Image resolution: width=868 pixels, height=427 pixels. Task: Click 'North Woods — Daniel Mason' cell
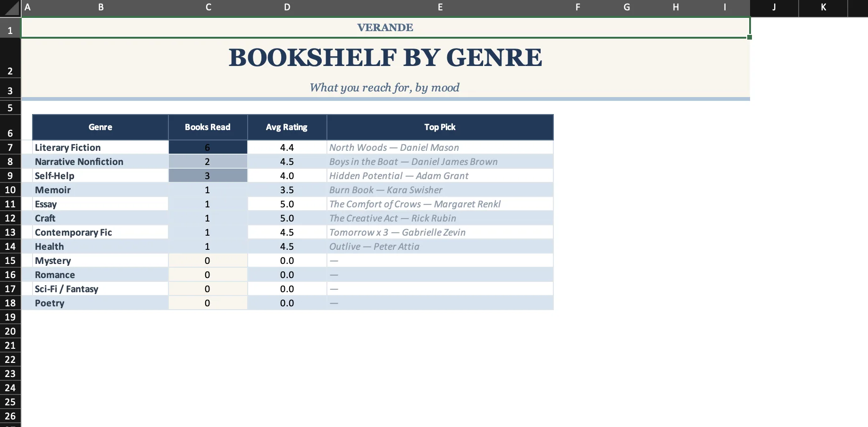click(440, 148)
